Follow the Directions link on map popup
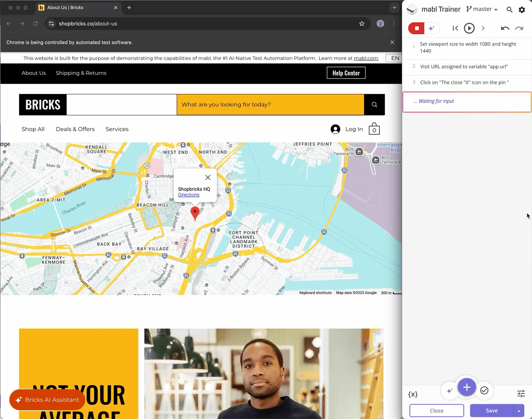532x419 pixels. point(189,195)
